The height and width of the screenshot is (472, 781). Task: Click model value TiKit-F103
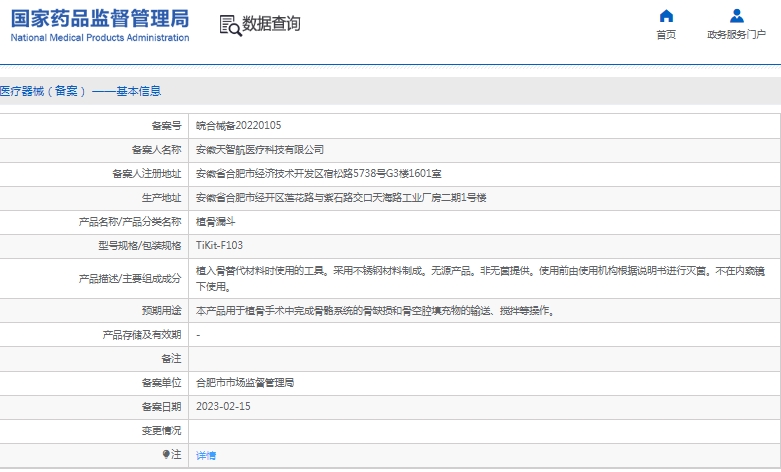coord(219,245)
